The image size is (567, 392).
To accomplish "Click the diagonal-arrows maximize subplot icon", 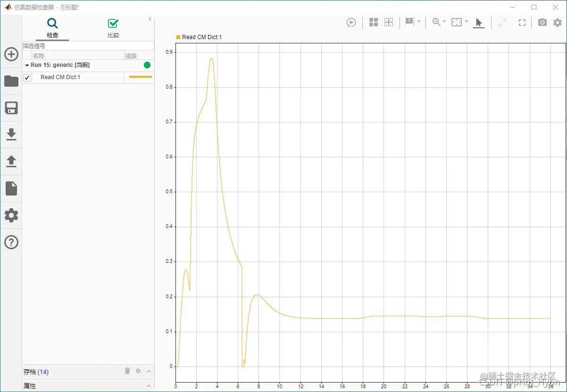I will click(x=502, y=22).
